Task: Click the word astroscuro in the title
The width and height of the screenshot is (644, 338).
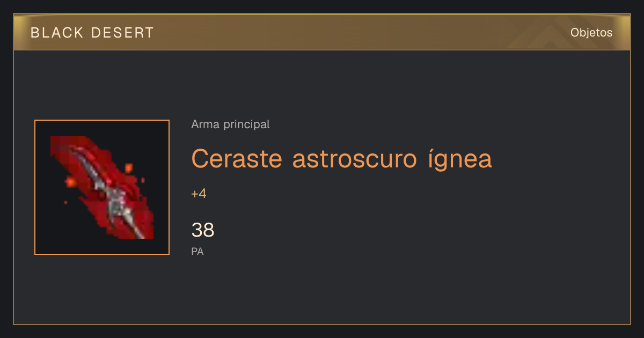Action: [355, 159]
